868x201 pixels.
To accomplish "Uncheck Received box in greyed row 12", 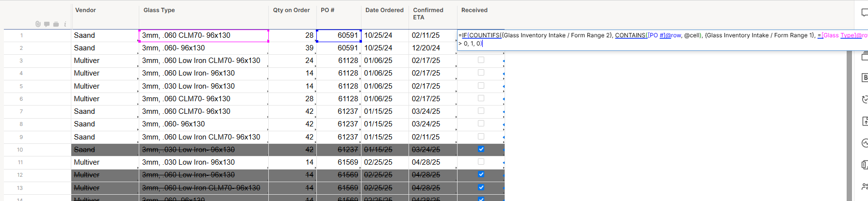I will click(481, 174).
